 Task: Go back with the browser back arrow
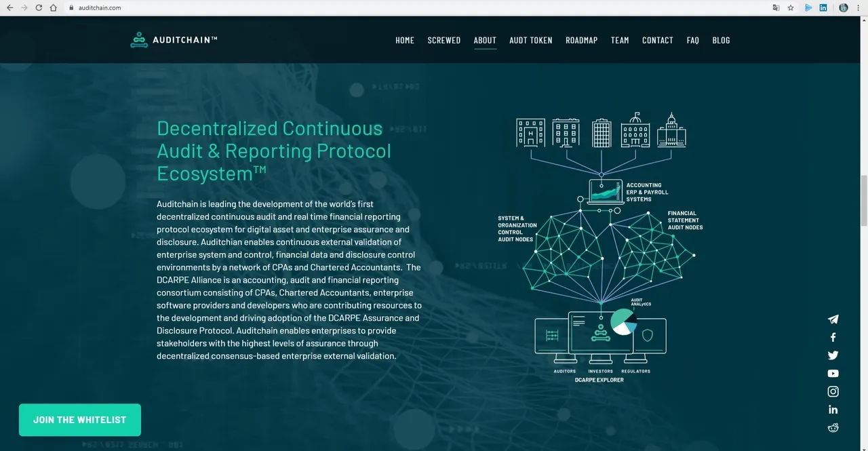tap(9, 7)
